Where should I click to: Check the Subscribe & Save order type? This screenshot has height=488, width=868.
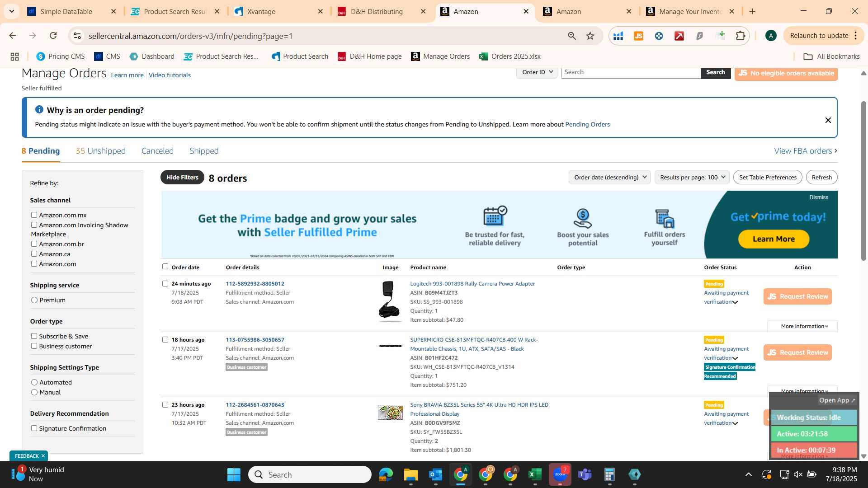[34, 336]
